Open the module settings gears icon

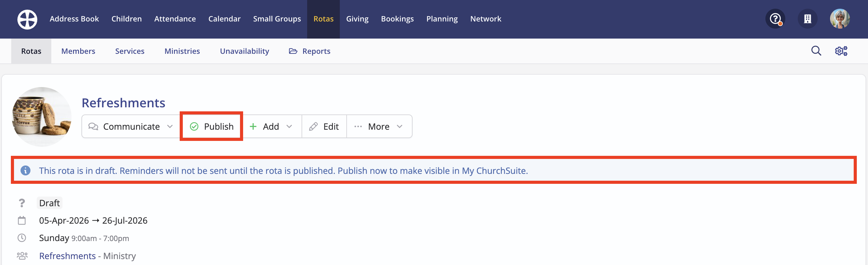pos(841,51)
